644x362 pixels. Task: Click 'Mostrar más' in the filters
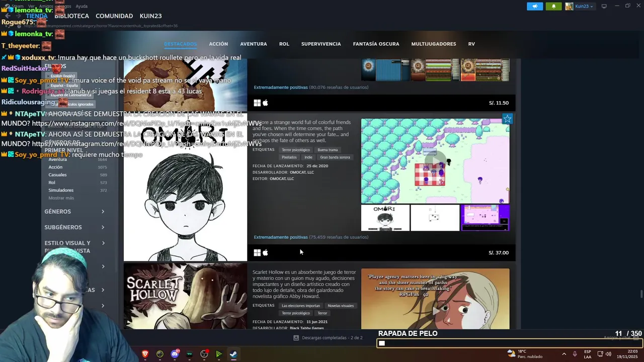point(61,198)
